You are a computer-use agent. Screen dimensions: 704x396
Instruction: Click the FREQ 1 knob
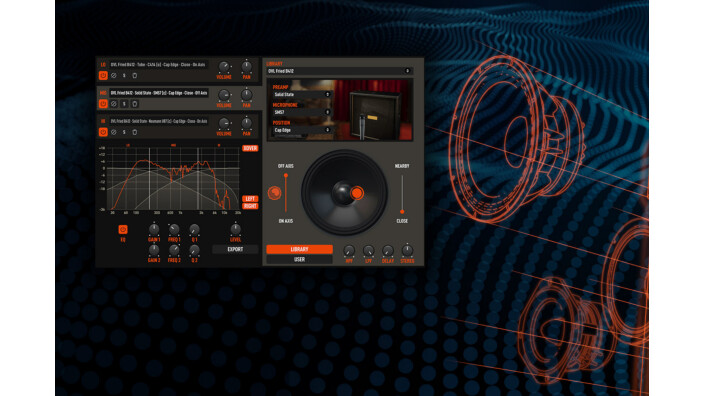point(174,229)
